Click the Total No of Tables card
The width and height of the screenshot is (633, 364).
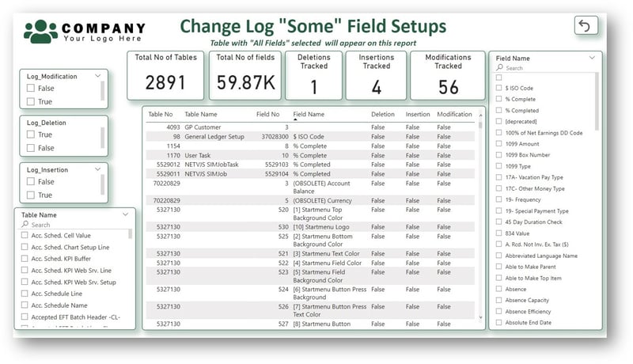(x=165, y=75)
